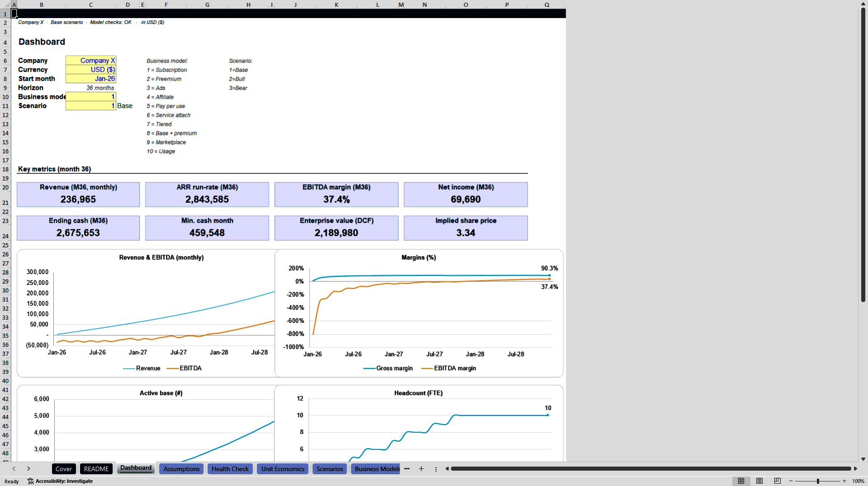Image resolution: width=868 pixels, height=486 pixels.
Task: Adjust the zoom slider handle
Action: [818, 481]
